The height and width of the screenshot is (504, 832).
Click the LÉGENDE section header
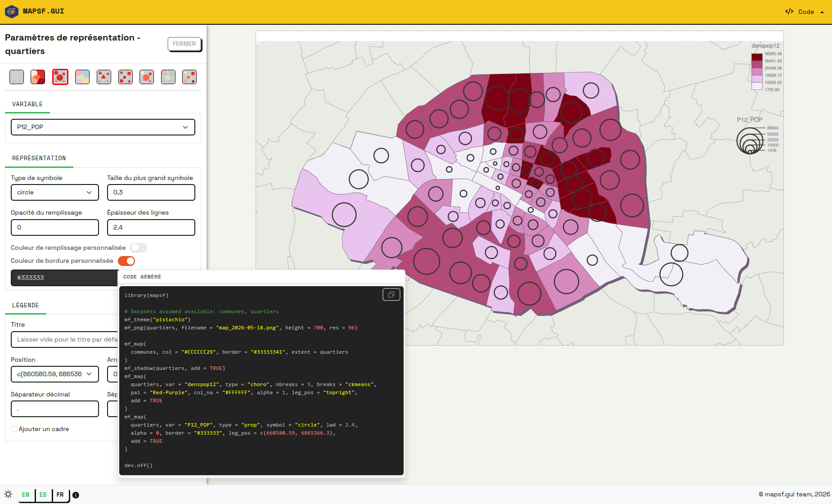coord(26,305)
